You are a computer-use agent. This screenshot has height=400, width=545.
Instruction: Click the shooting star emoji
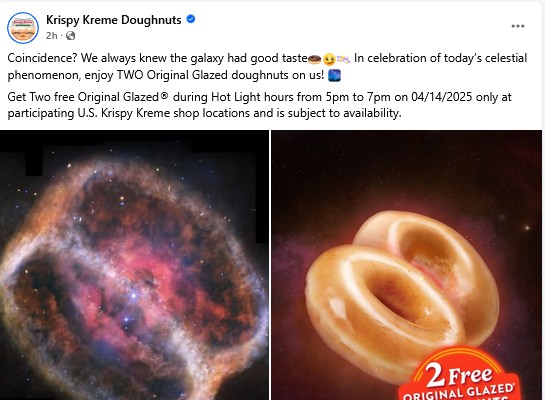tap(343, 59)
